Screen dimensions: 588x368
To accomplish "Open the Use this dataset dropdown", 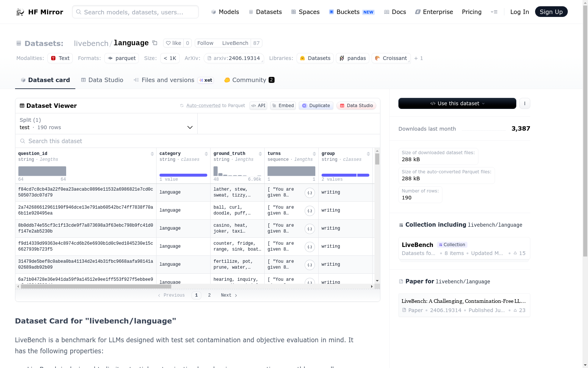I will click(x=457, y=103).
